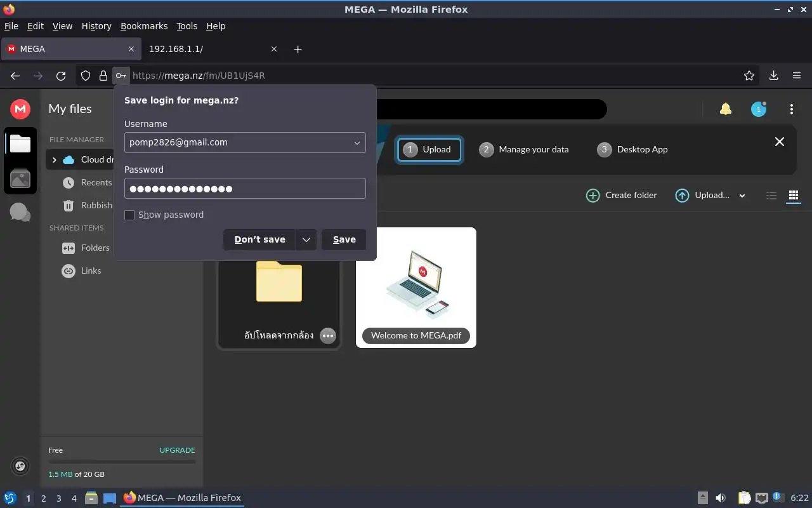Close the 192.168.1.1 tab
Screen dimensions: 812x508
coord(274,49)
